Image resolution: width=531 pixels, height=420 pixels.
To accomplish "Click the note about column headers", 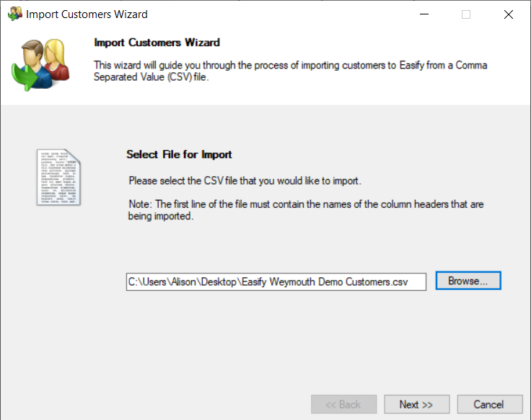I will pyautogui.click(x=305, y=210).
